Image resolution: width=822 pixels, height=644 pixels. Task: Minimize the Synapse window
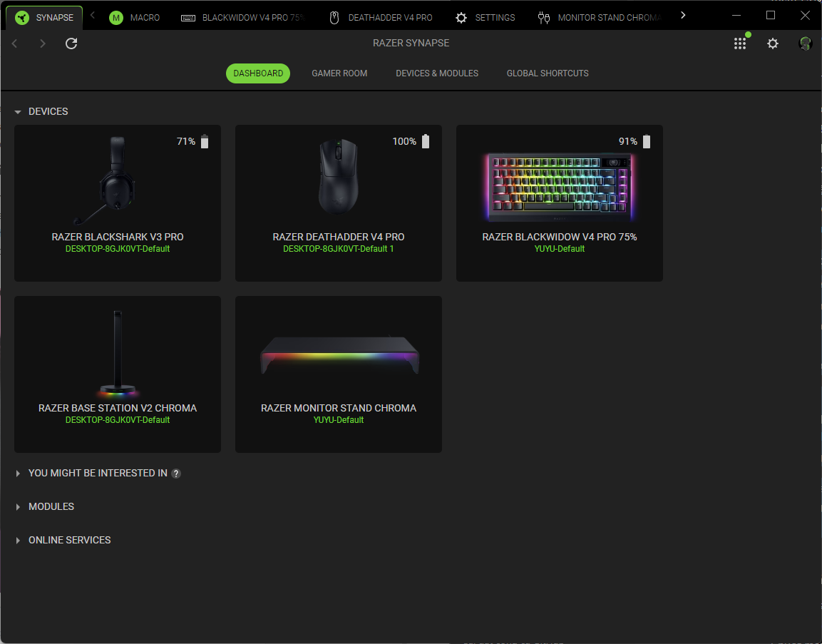coord(736,15)
